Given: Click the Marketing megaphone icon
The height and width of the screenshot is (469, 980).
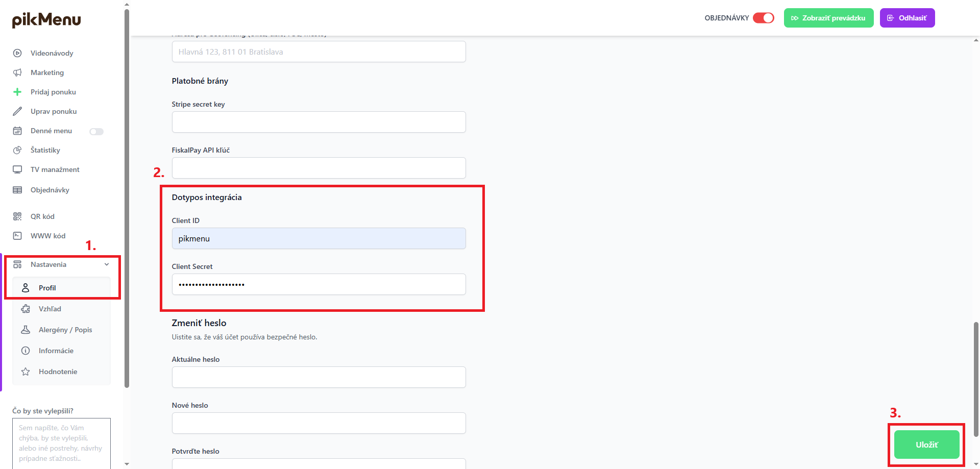Looking at the screenshot, I should click(x=17, y=72).
